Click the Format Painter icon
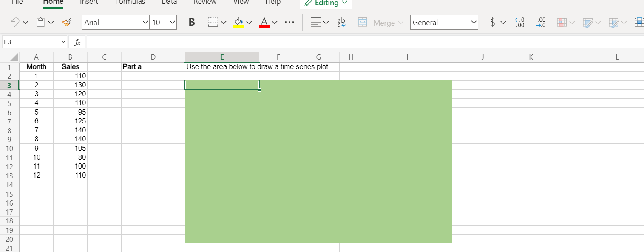The width and height of the screenshot is (644, 252). [67, 22]
